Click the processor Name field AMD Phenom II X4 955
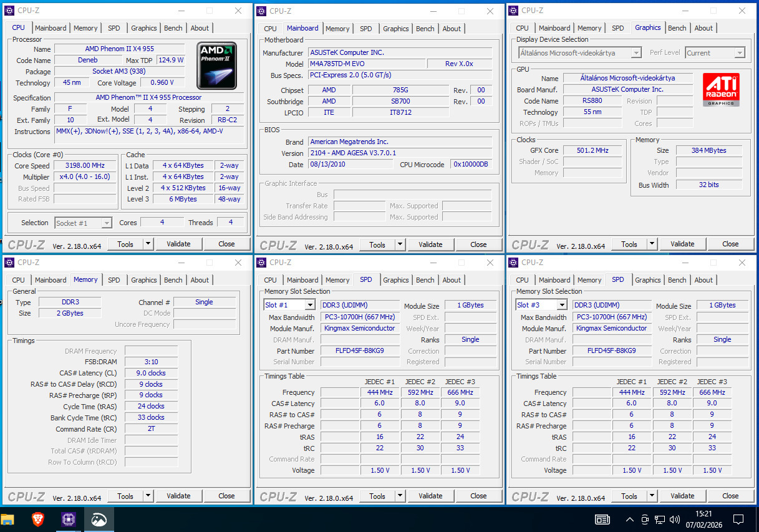759x532 pixels. click(119, 49)
